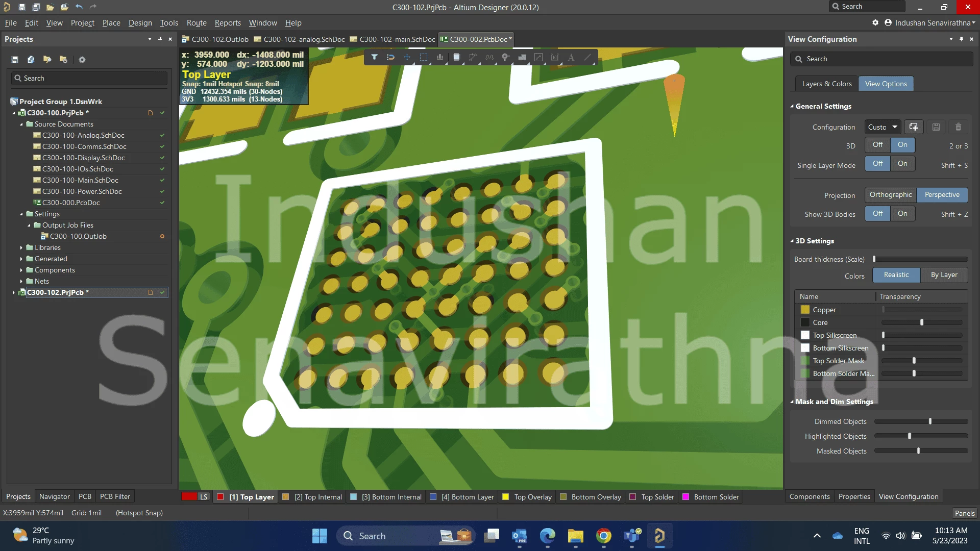Choose By Layer colors mode

point(944,275)
